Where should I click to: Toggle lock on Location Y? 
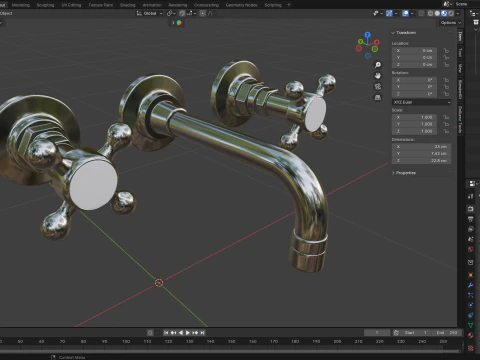(x=446, y=58)
